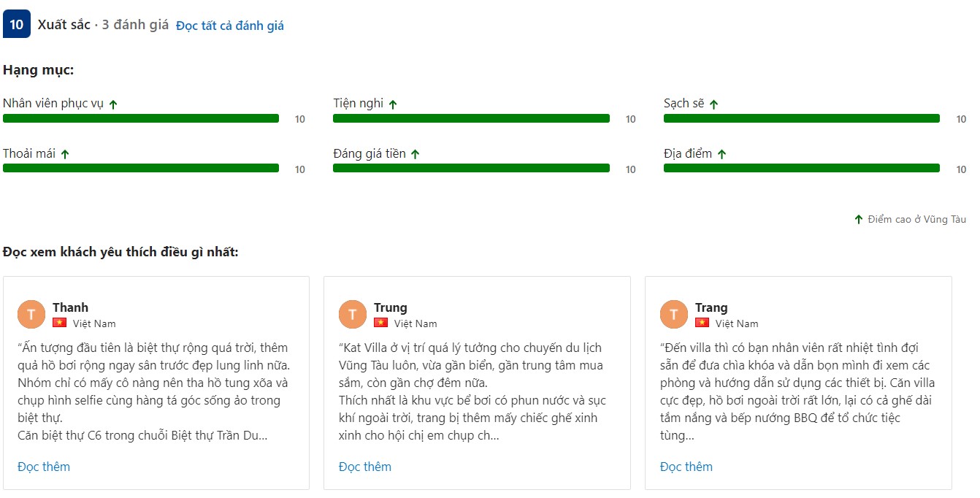Click green up arrow beside Sạch sẽ
Image resolution: width=980 pixels, height=498 pixels.
(713, 104)
